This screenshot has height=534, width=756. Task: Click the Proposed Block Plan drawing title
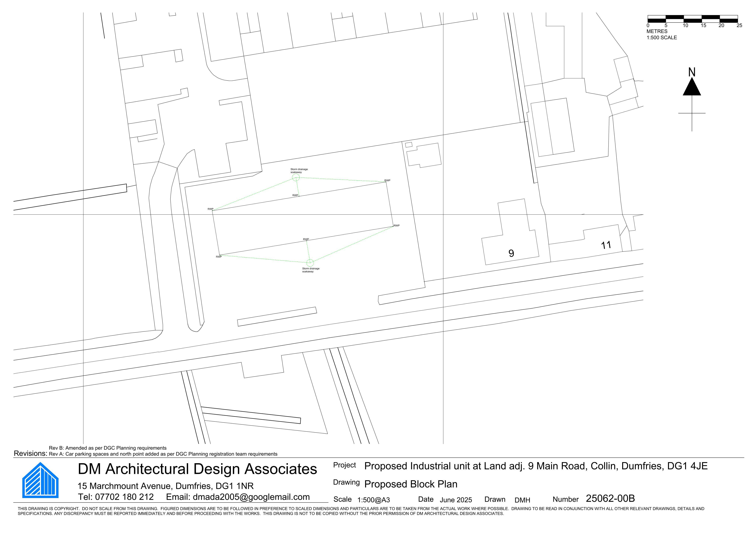(411, 484)
